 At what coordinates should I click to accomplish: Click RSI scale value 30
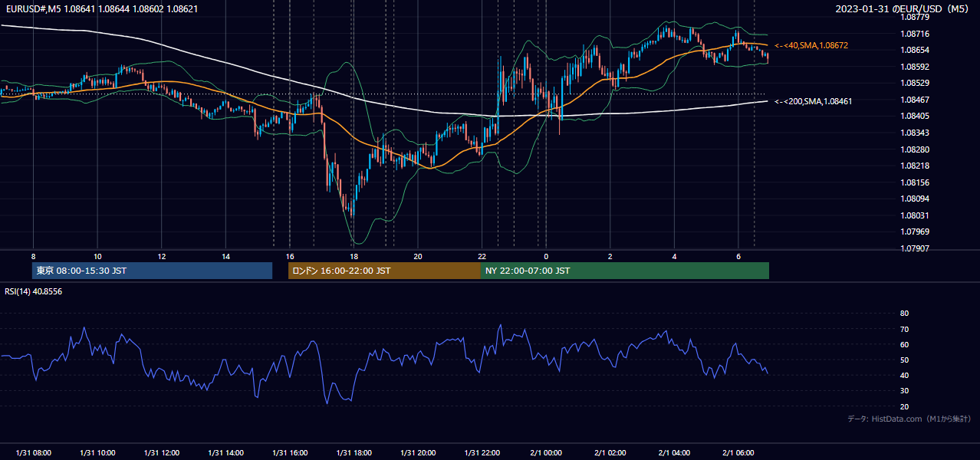(x=904, y=391)
